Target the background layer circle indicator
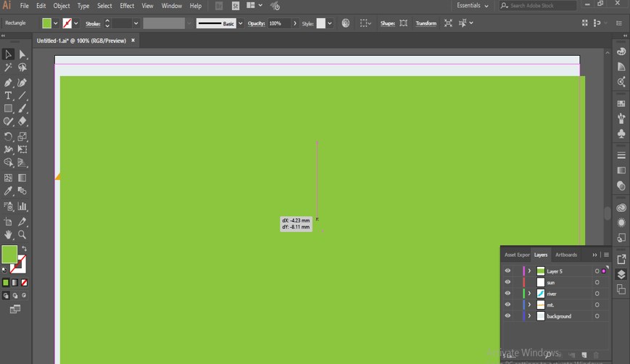Screen dimensions: 630x364 pos(597,316)
